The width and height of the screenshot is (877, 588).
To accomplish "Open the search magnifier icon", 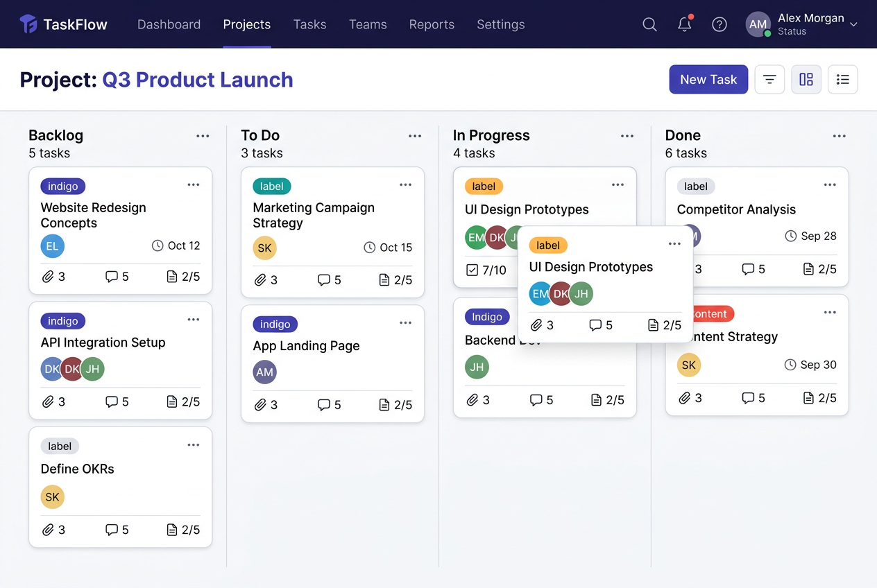I will click(649, 24).
